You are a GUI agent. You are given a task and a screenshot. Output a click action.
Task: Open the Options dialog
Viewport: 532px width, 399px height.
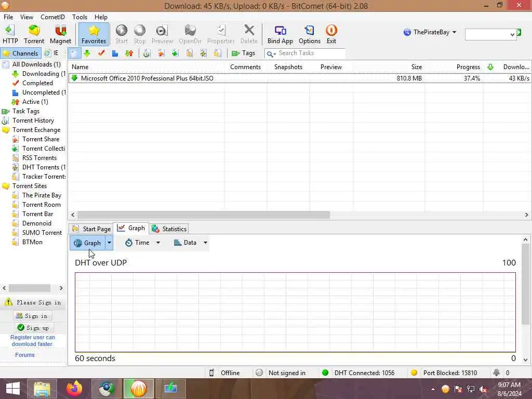(x=310, y=34)
